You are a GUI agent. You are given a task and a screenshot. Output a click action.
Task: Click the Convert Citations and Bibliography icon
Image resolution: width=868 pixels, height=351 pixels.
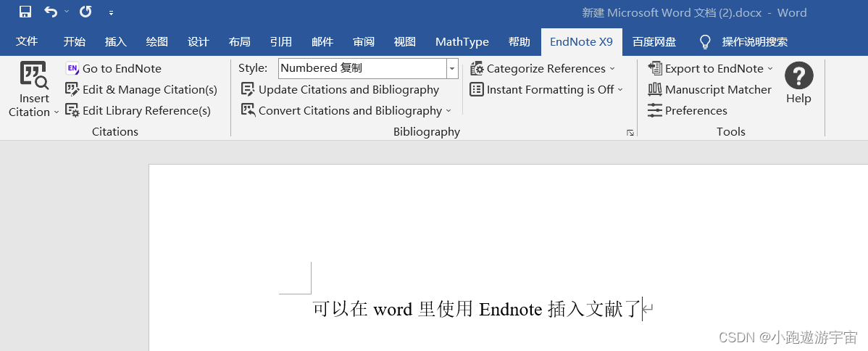coord(248,110)
